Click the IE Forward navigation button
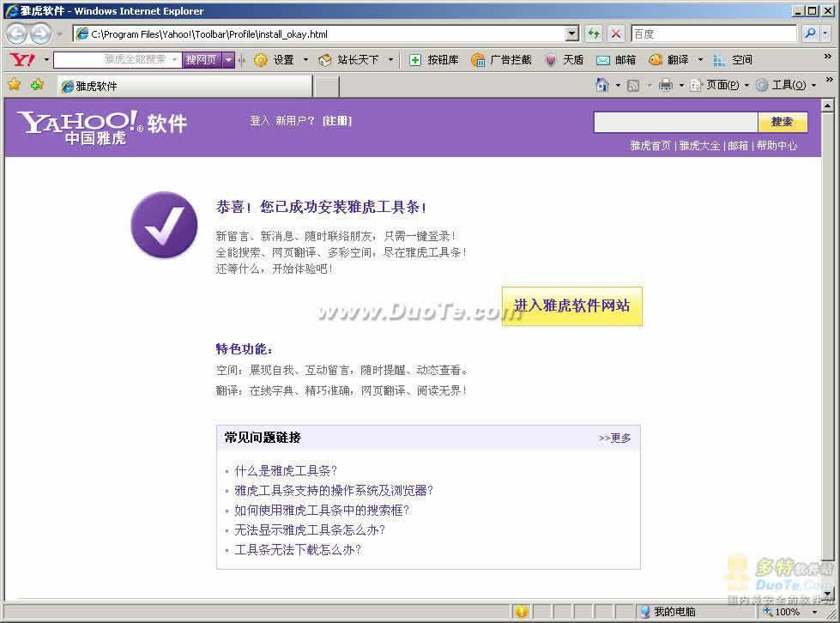Image resolution: width=840 pixels, height=623 pixels. point(40,33)
